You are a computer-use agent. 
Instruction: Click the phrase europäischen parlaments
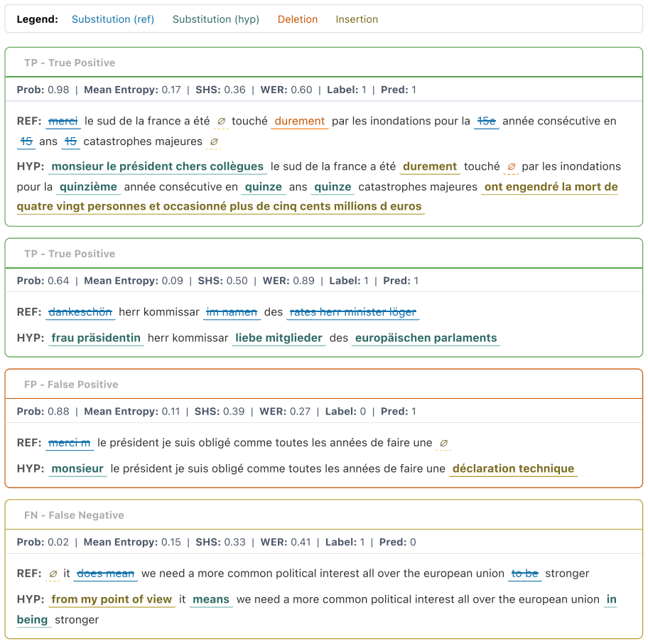click(x=426, y=338)
